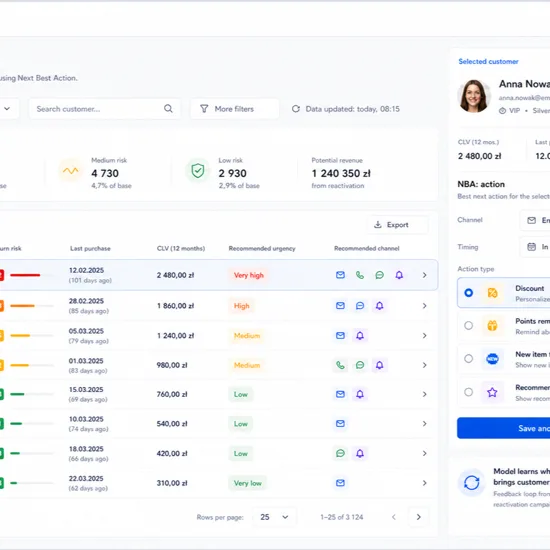Open the Rows per page dropdown
The width and height of the screenshot is (550, 550).
point(274,517)
